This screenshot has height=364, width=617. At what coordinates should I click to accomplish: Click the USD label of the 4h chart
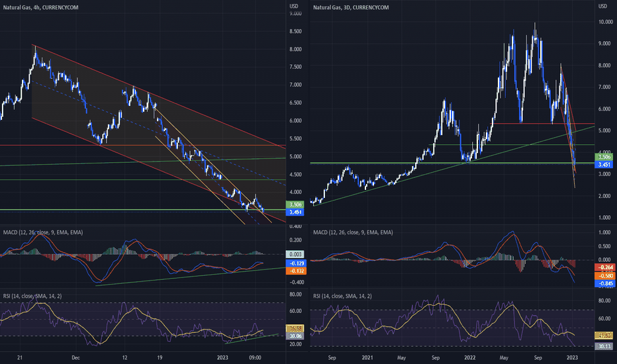pyautogui.click(x=293, y=6)
